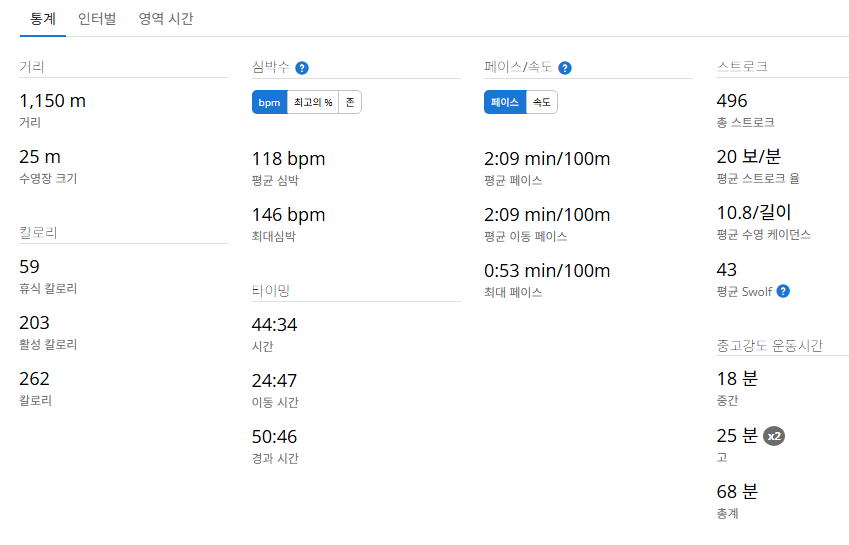Click the 68 분 total intensity value
Image resolution: width=849 pixels, height=545 pixels.
click(737, 492)
